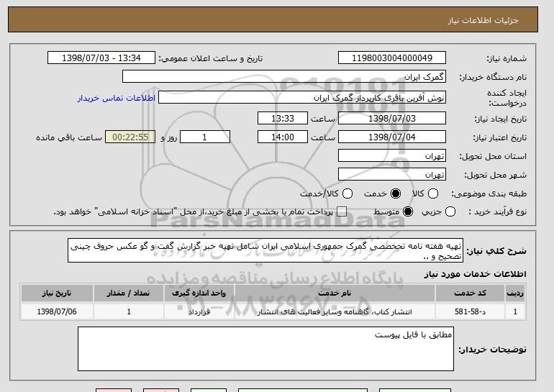Click the service name cell انتشار کتاب، گاهنامه
This screenshot has width=554, height=392.
(x=335, y=311)
